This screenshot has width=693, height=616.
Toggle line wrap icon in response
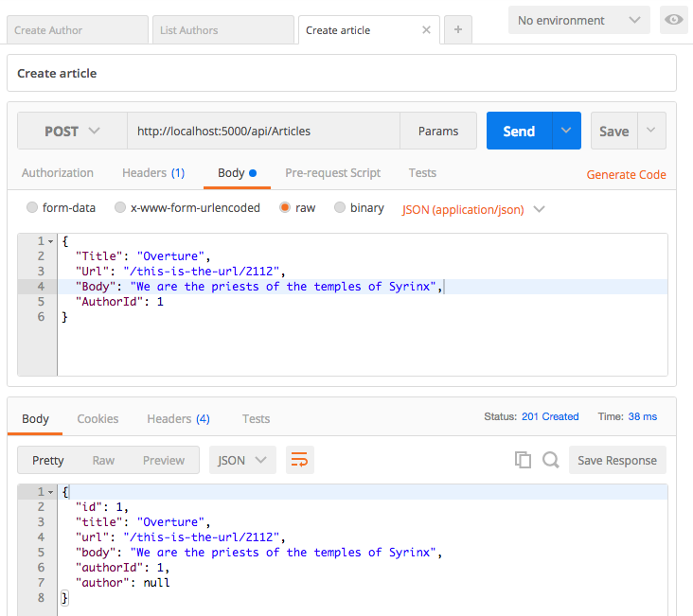coord(300,460)
